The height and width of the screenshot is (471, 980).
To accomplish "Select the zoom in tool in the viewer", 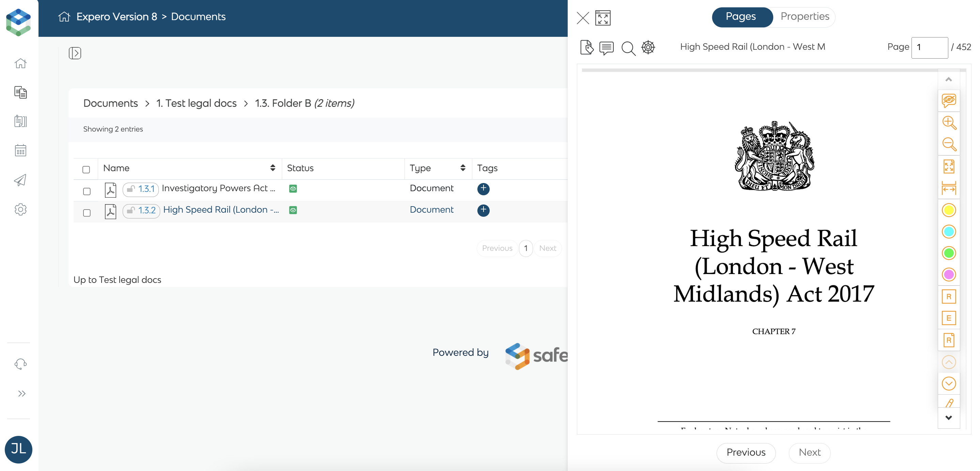I will click(x=949, y=123).
